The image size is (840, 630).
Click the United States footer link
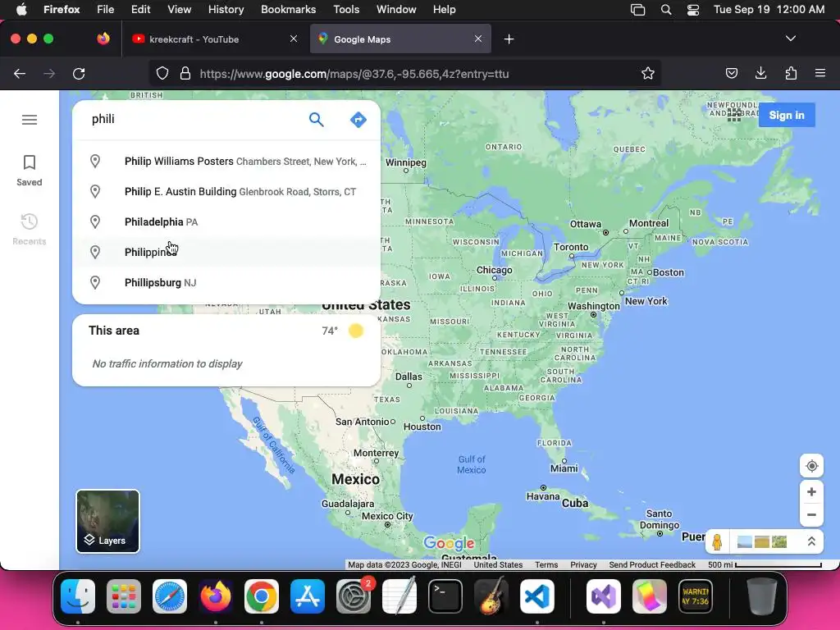[x=498, y=564]
